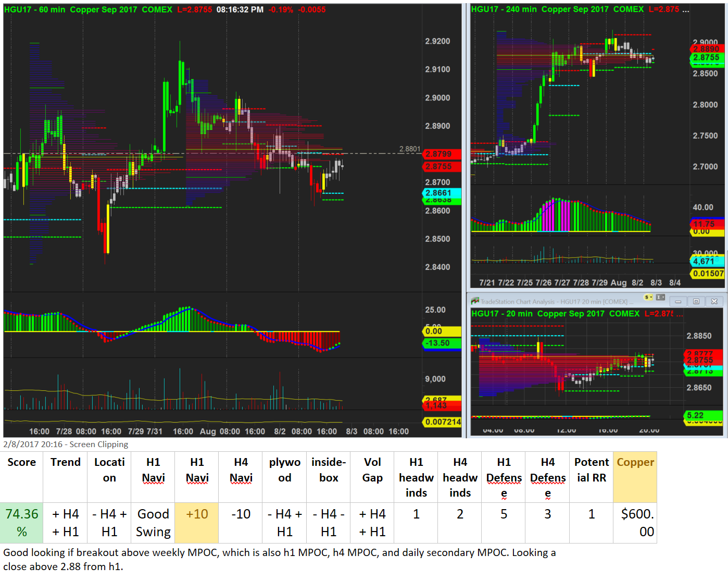Image resolution: width=728 pixels, height=580 pixels.
Task: Click the red 1,143 volume label
Action: 441,406
